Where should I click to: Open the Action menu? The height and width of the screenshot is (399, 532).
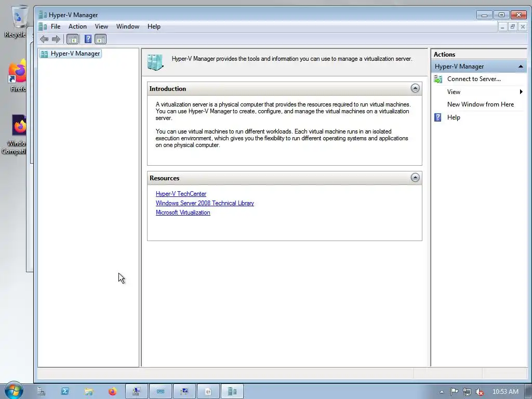(77, 26)
